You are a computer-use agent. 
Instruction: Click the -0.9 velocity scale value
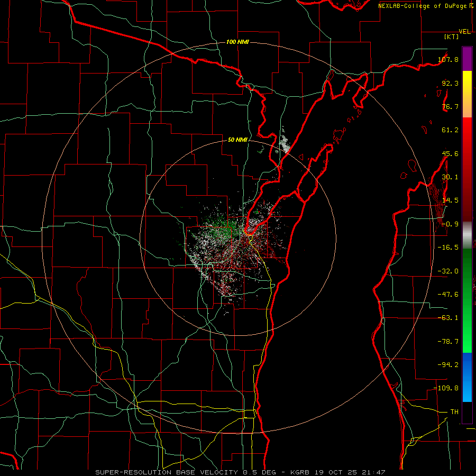pyautogui.click(x=450, y=224)
